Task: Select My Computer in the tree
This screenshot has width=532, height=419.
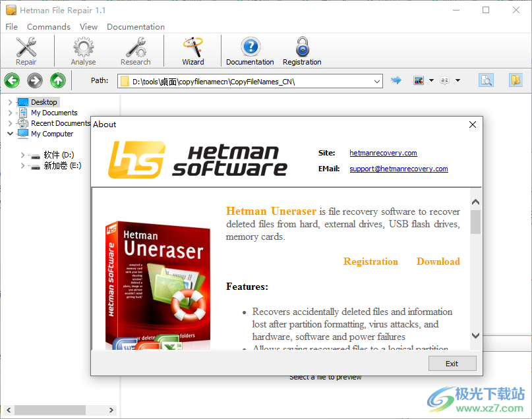Action: (x=52, y=134)
